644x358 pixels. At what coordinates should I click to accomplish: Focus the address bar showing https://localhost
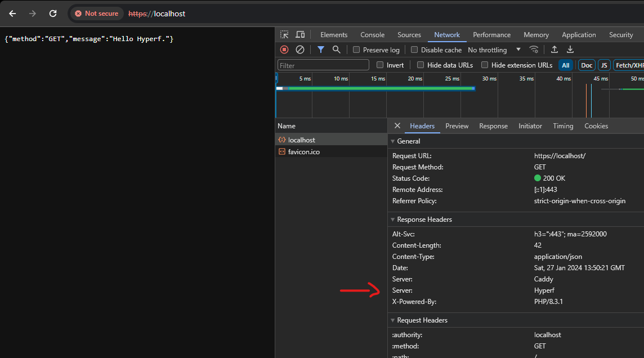pyautogui.click(x=156, y=14)
